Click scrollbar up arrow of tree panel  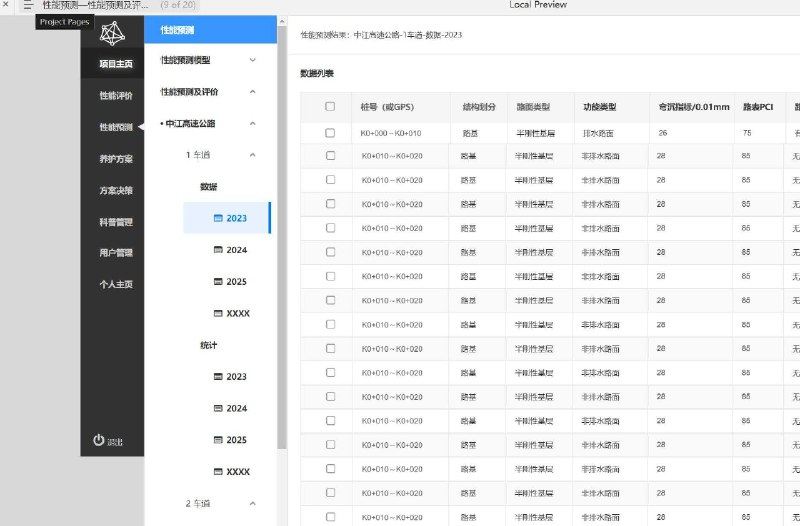(282, 22)
